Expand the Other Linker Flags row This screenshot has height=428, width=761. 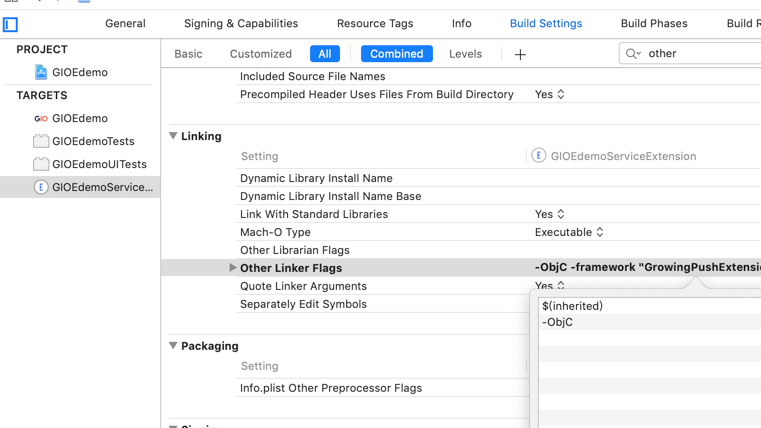[x=232, y=267]
